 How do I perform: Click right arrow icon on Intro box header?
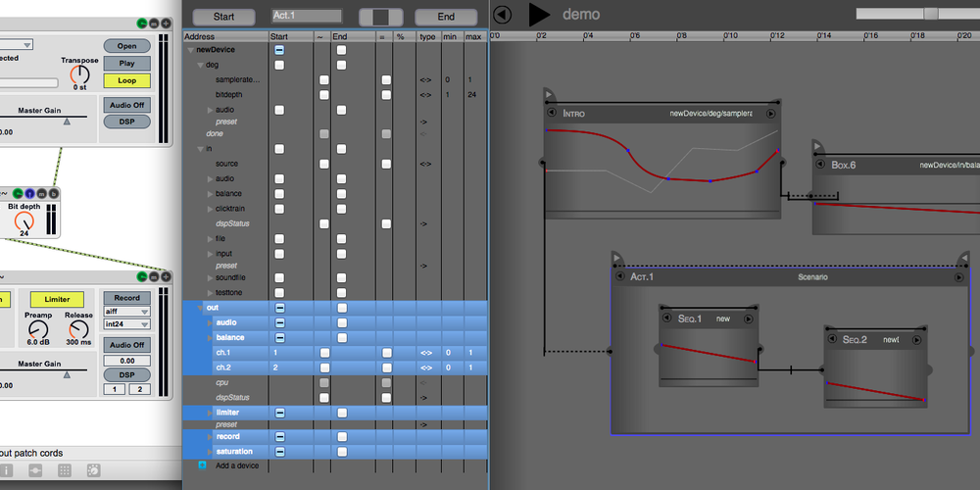pos(770,114)
